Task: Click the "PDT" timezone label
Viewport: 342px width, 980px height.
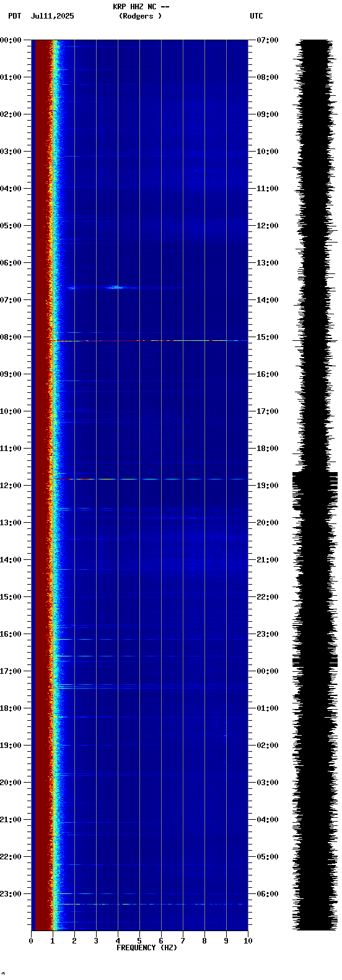Action: 14,16
